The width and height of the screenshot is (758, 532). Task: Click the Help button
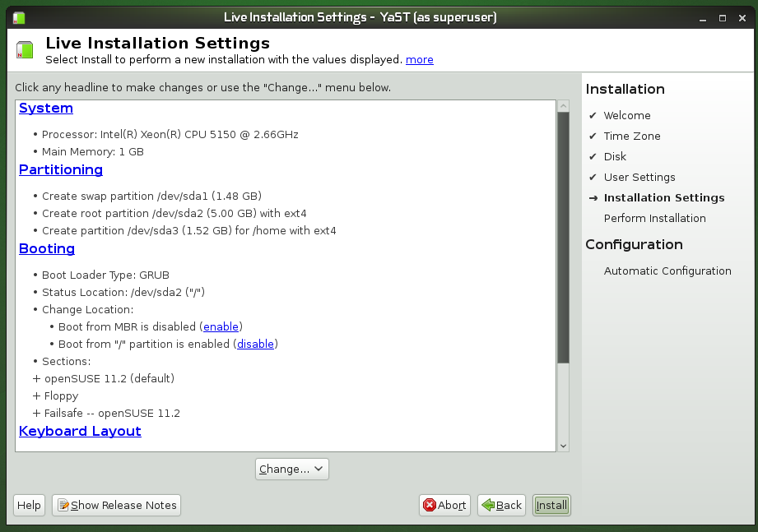click(x=29, y=506)
